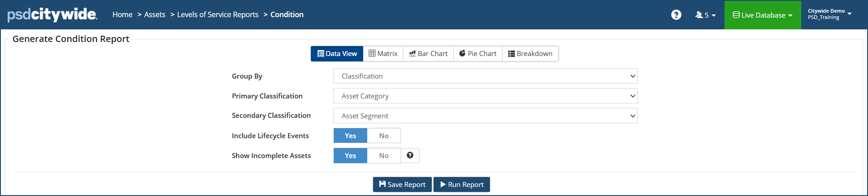The width and height of the screenshot is (868, 196).
Task: Go to Levels of Service Reports breadcrumb
Action: coord(218,14)
